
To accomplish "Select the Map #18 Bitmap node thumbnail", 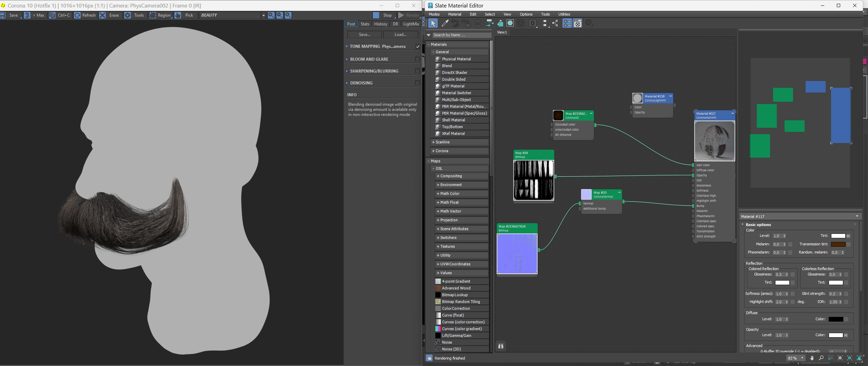I will [534, 180].
